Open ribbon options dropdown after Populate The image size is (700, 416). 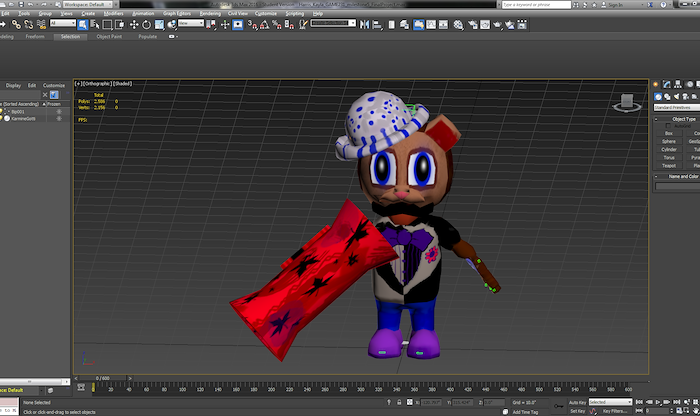173,37
